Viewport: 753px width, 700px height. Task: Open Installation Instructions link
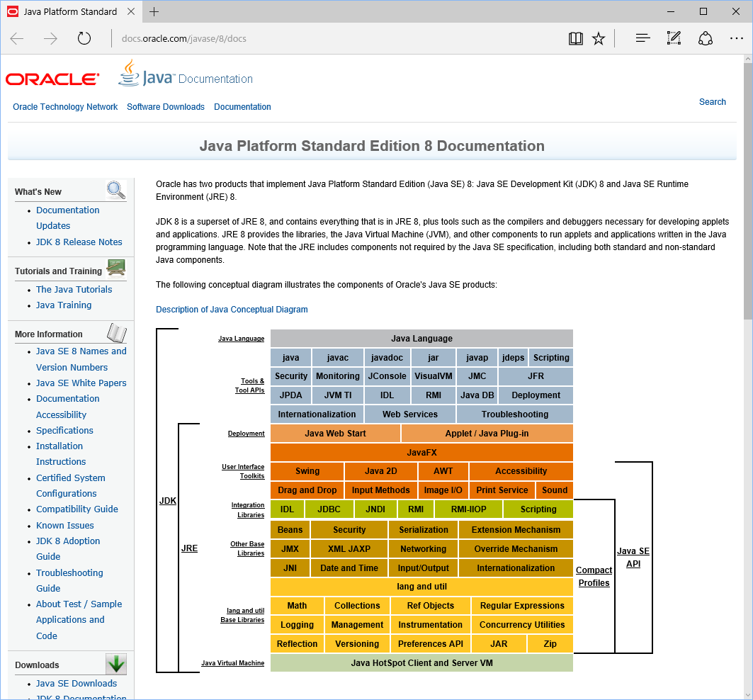[61, 453]
